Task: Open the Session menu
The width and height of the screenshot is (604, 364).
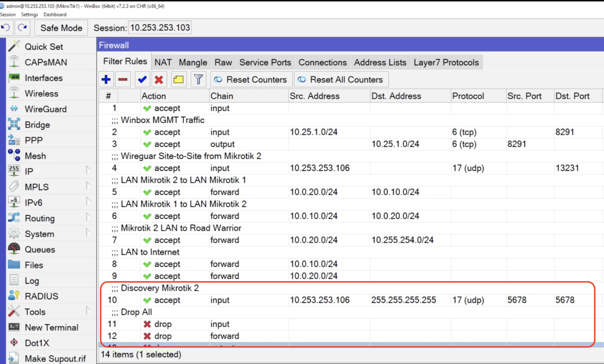Action: [7, 15]
